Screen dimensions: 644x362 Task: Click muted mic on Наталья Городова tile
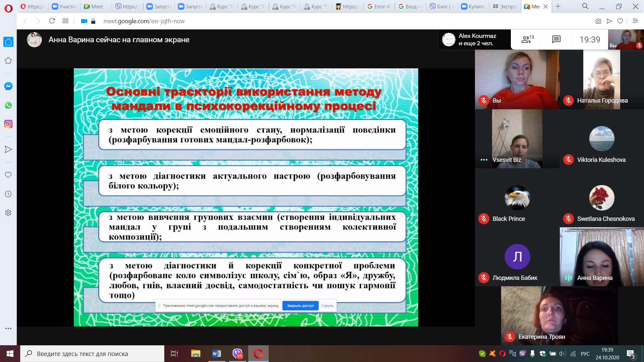[568, 100]
